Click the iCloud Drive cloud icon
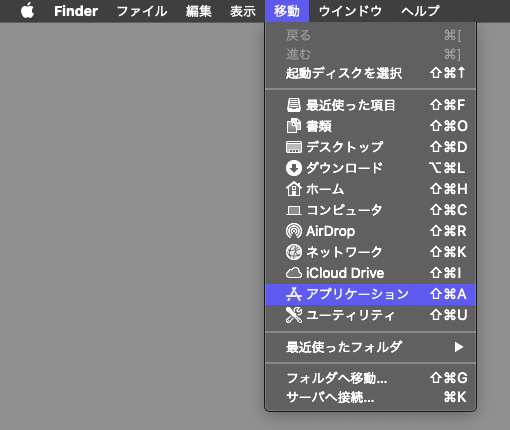 pos(294,273)
